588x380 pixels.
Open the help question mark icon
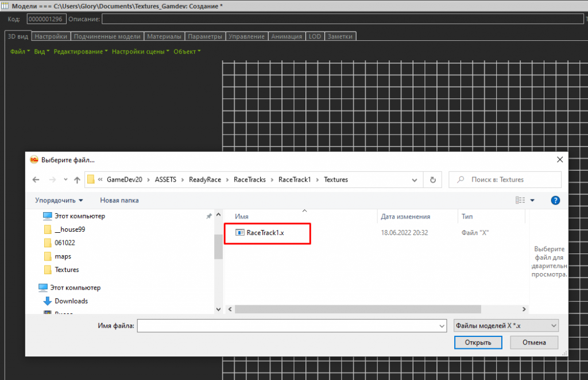click(555, 201)
